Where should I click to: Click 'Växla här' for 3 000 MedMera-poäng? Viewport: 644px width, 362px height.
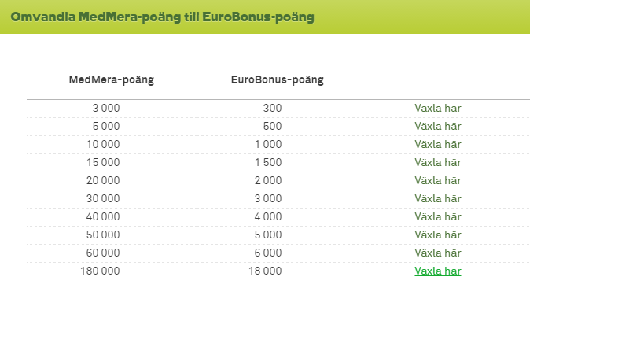[437, 108]
